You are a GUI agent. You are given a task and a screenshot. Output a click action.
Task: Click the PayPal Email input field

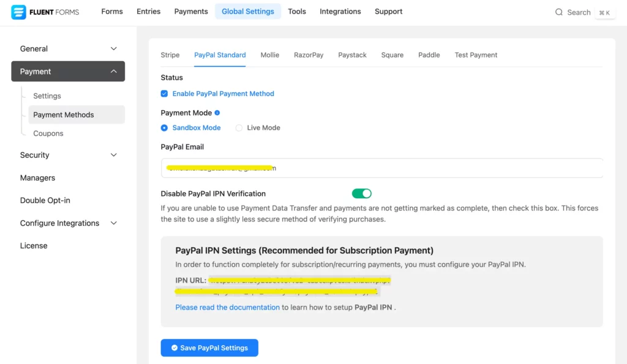pyautogui.click(x=382, y=168)
